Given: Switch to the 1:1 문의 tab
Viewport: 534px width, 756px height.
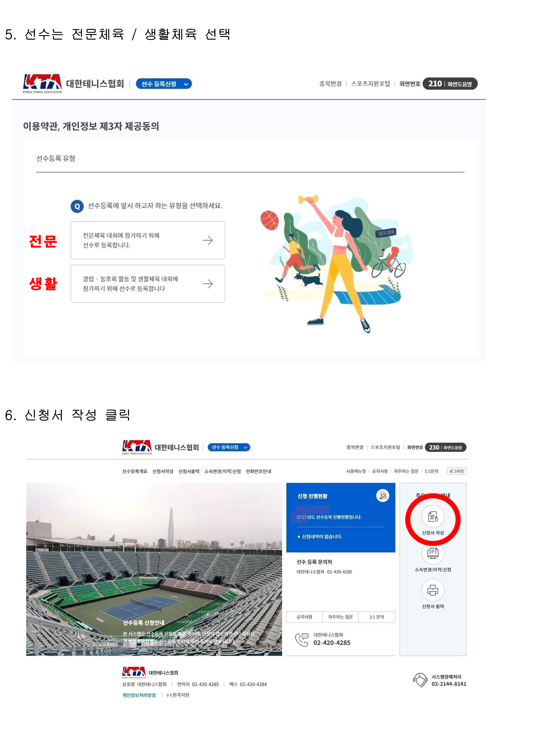Looking at the screenshot, I should [x=376, y=617].
